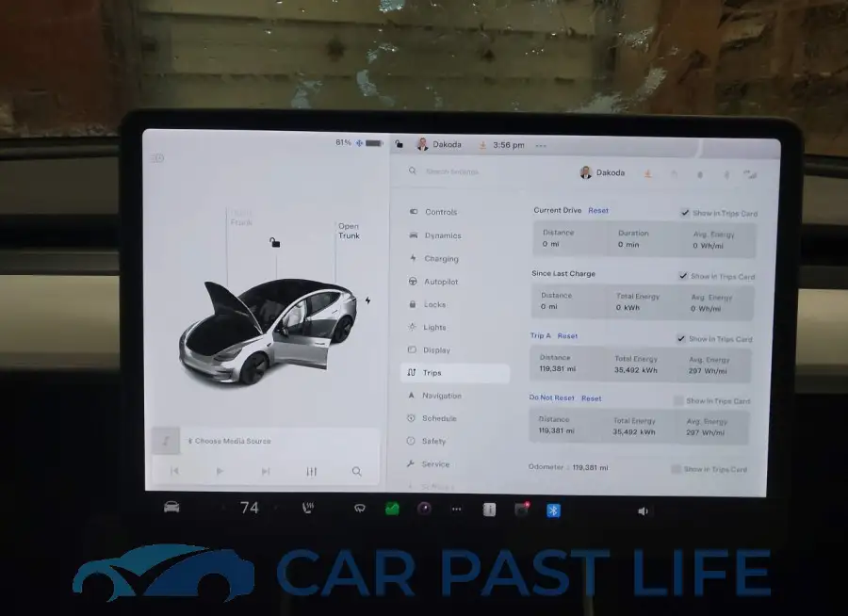Enable Odometer Show in Trips Card
This screenshot has width=848, height=616.
(x=676, y=469)
